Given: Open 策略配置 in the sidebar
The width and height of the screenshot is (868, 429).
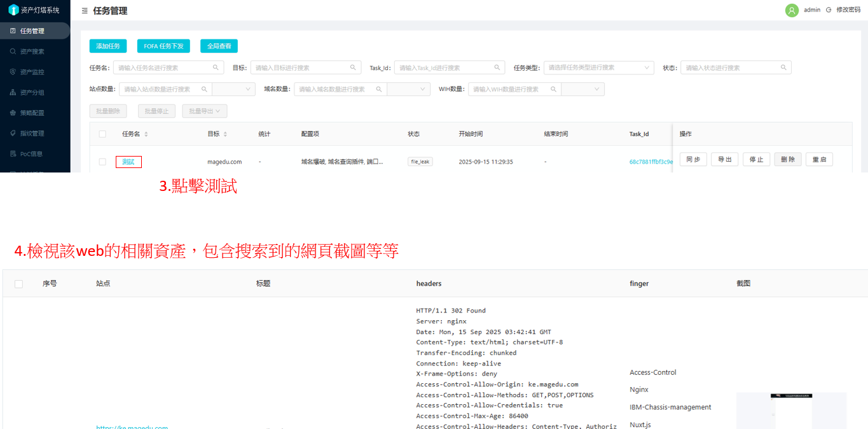Looking at the screenshot, I should [35, 113].
